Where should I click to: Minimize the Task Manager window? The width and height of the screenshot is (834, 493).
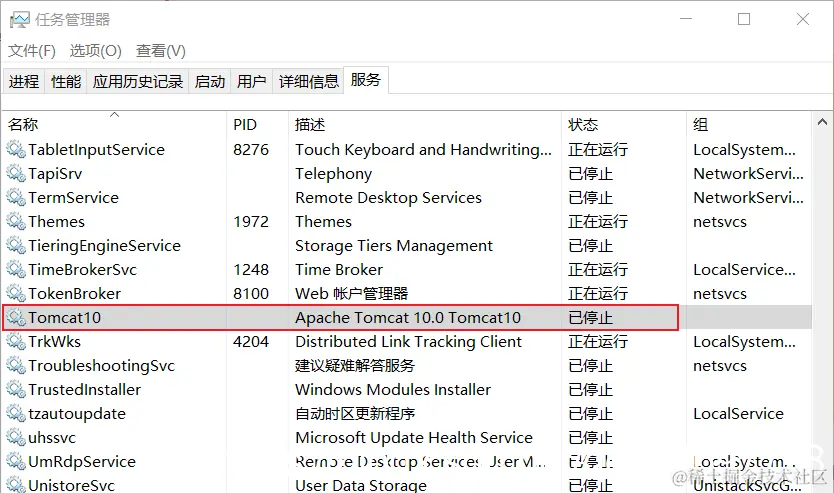pos(686,19)
